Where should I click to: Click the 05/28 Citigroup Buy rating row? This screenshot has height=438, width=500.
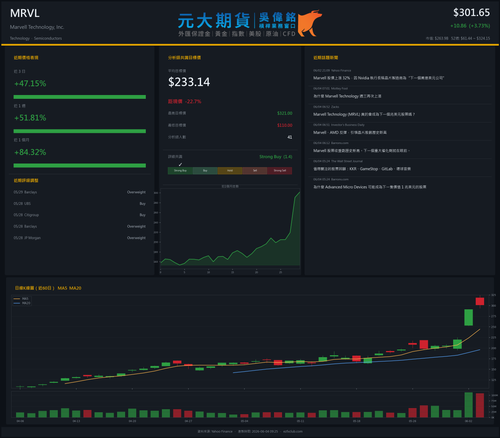[80, 215]
